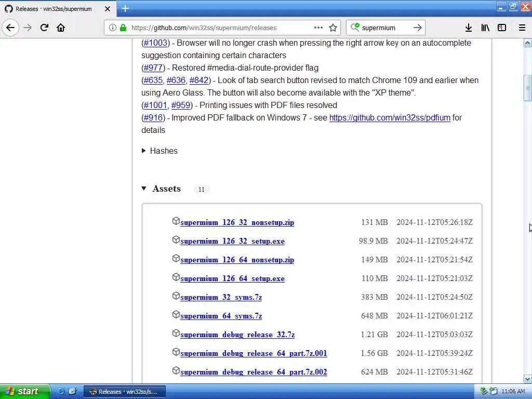Launch Internet Explorer from quick launch
Screen dimensions: 532x399
point(60,391)
